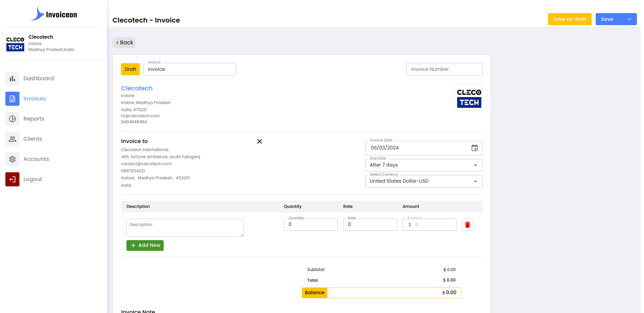The image size is (644, 313).
Task: Focus the Quantity input field
Action: click(311, 225)
